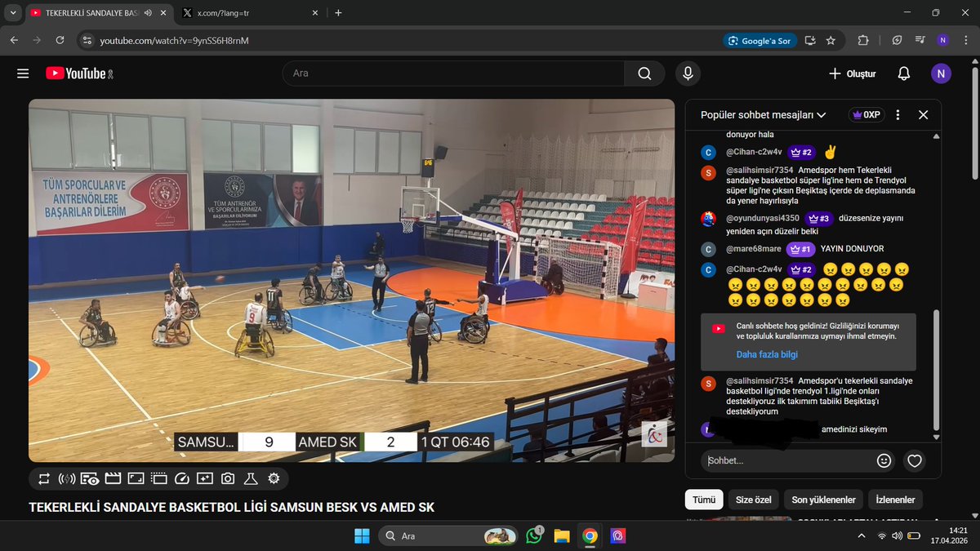Open a new browser tab
Viewport: 980px width, 551px height.
[x=338, y=13]
